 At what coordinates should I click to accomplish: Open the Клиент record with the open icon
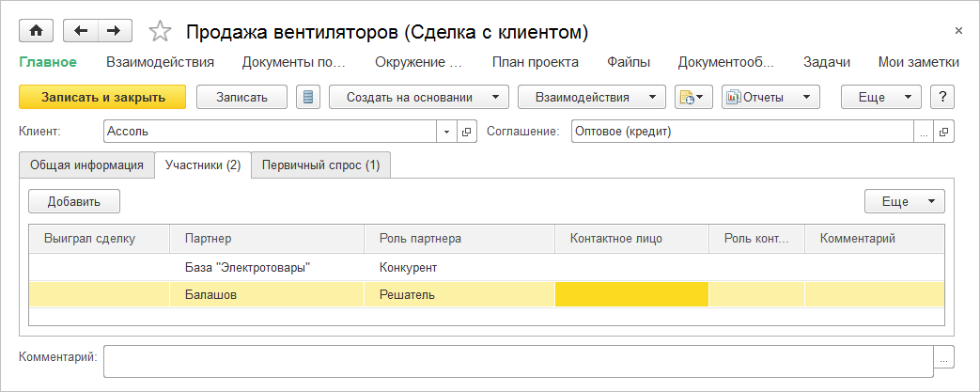[468, 132]
